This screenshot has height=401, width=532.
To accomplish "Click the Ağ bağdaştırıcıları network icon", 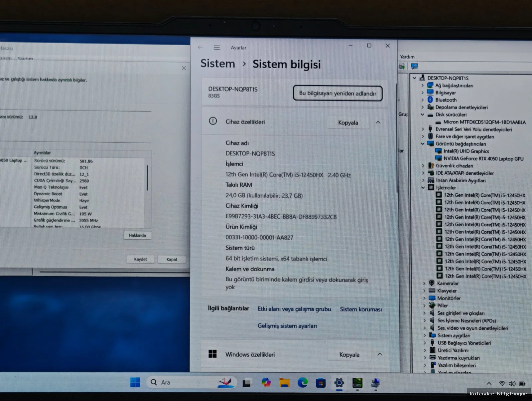I will (430, 85).
